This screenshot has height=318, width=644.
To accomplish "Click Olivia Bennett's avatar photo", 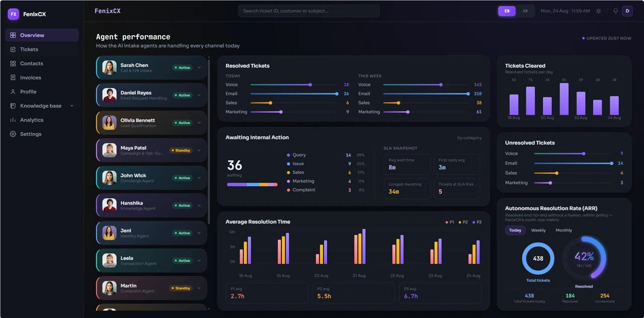I will tap(109, 123).
